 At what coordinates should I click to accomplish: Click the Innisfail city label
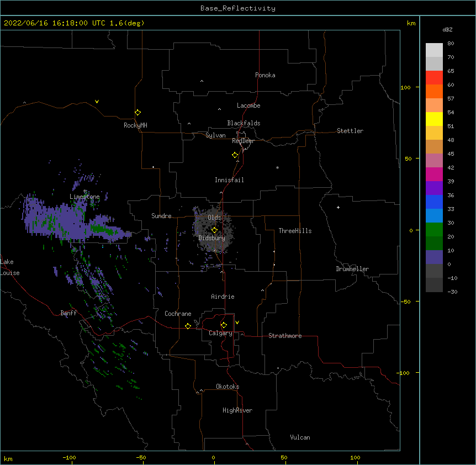click(x=229, y=180)
